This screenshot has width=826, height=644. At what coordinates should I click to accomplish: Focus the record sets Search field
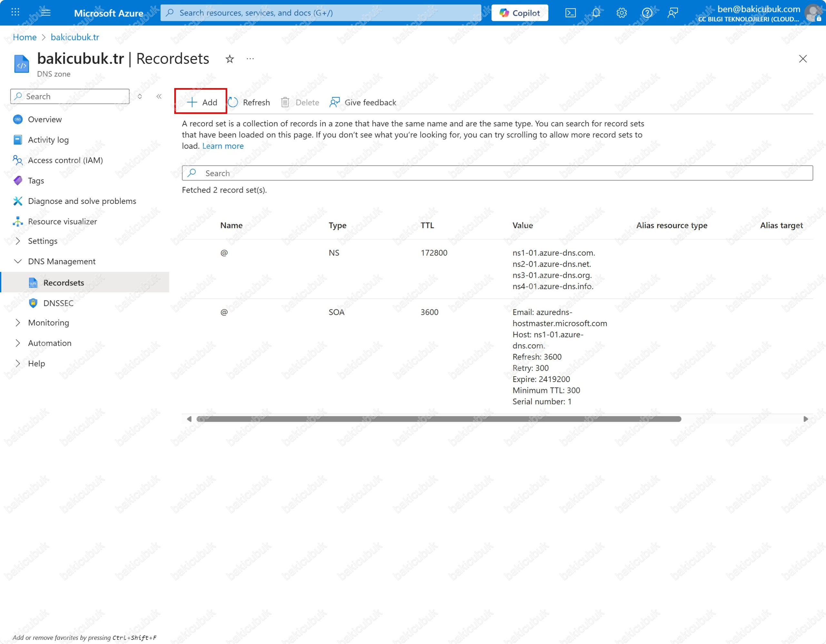(497, 173)
